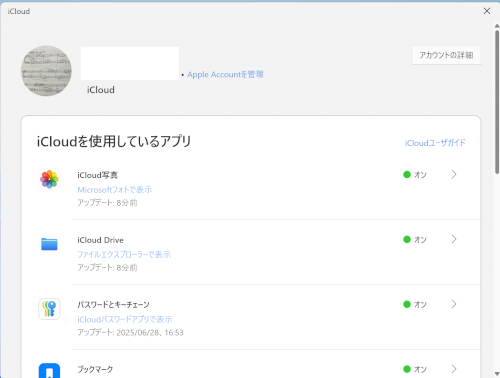This screenshot has height=378, width=500.
Task: Click the iCloud Photos flower icon
Action: (x=49, y=179)
